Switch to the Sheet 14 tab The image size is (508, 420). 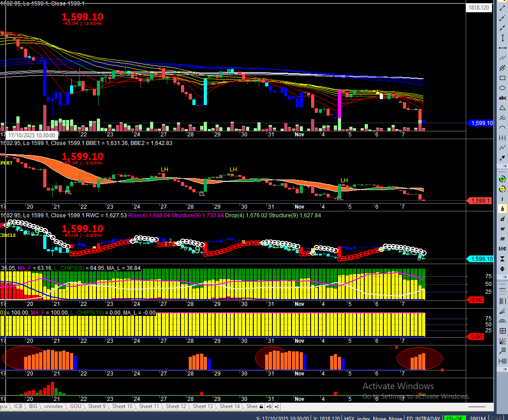pos(230,406)
